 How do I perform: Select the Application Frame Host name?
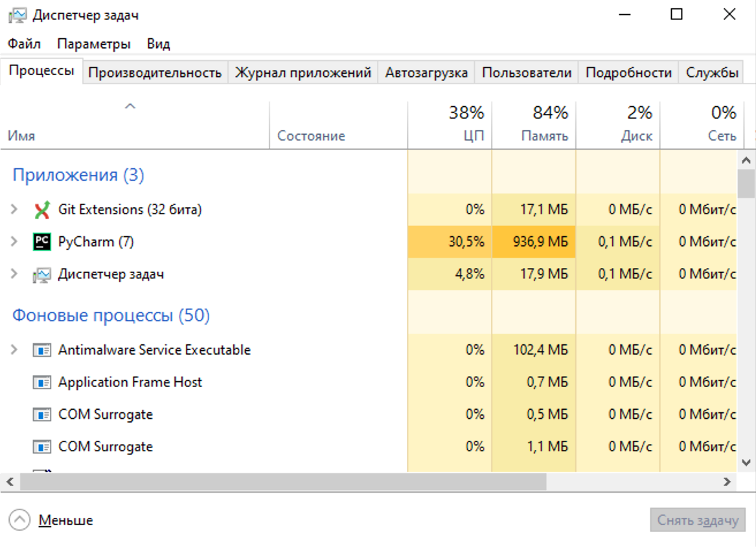130,382
